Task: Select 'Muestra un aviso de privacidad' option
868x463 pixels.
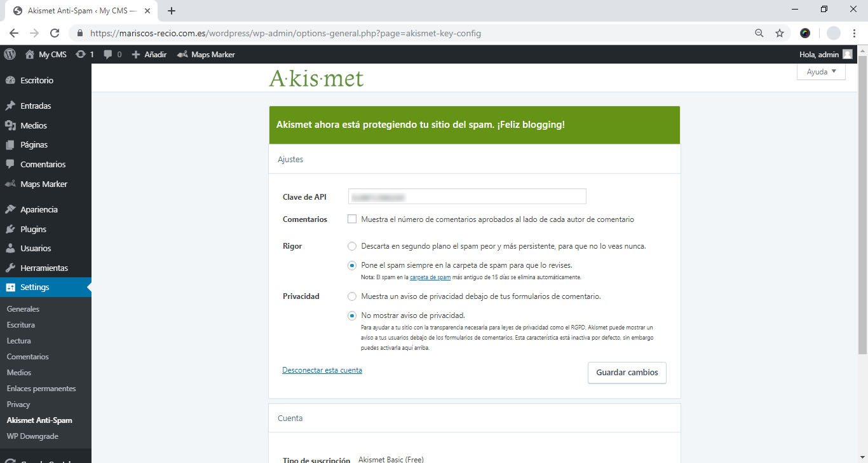Action: point(352,296)
